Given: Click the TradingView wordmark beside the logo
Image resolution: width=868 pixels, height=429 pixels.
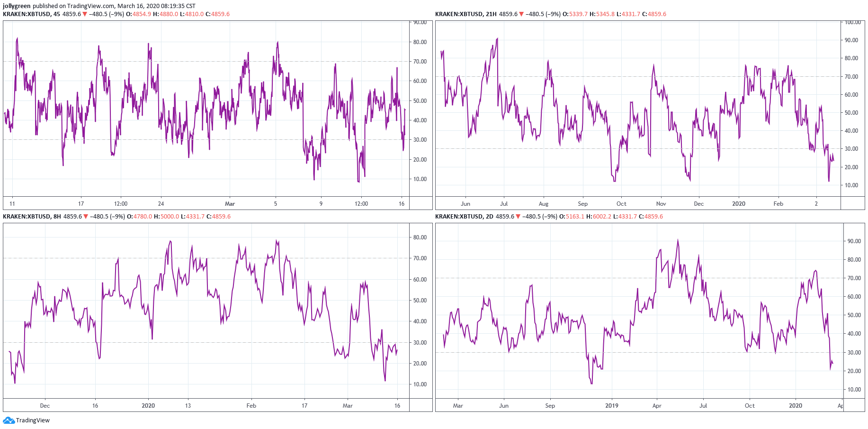Looking at the screenshot, I should [33, 420].
